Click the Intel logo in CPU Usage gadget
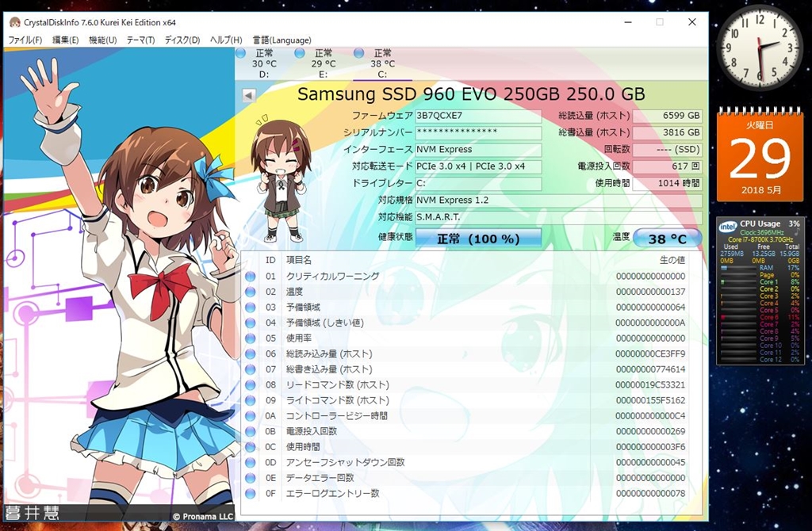 [x=728, y=226]
